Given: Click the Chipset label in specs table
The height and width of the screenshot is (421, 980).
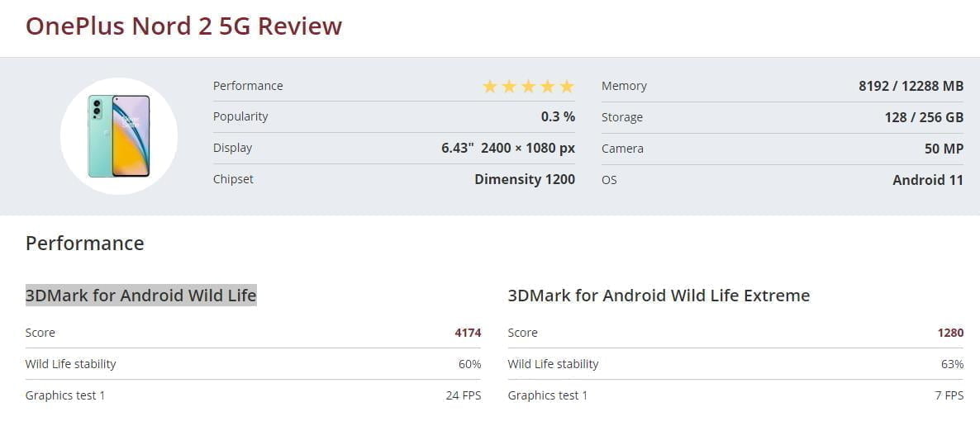Looking at the screenshot, I should pos(233,179).
